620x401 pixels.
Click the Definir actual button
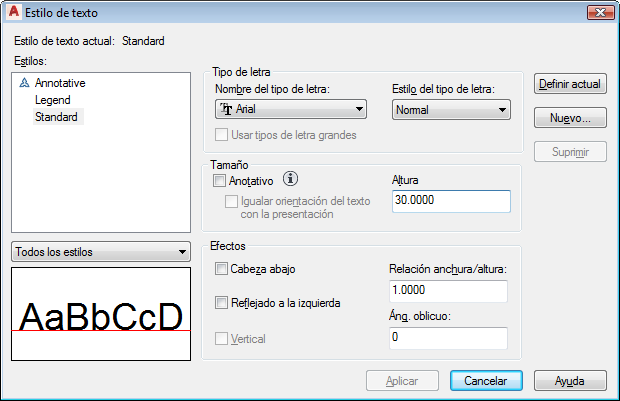click(x=570, y=84)
